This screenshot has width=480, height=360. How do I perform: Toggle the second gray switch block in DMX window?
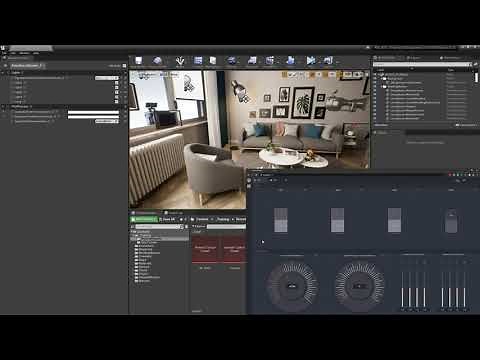[x=337, y=220]
